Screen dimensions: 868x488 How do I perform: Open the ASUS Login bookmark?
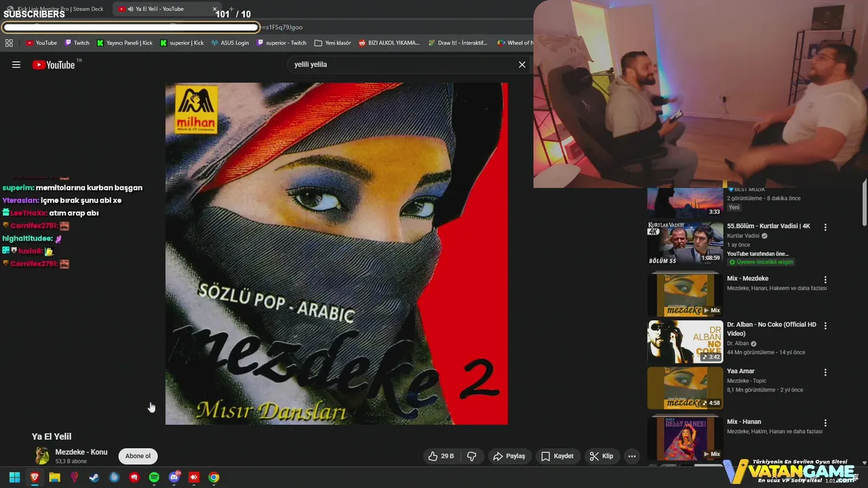pyautogui.click(x=230, y=43)
